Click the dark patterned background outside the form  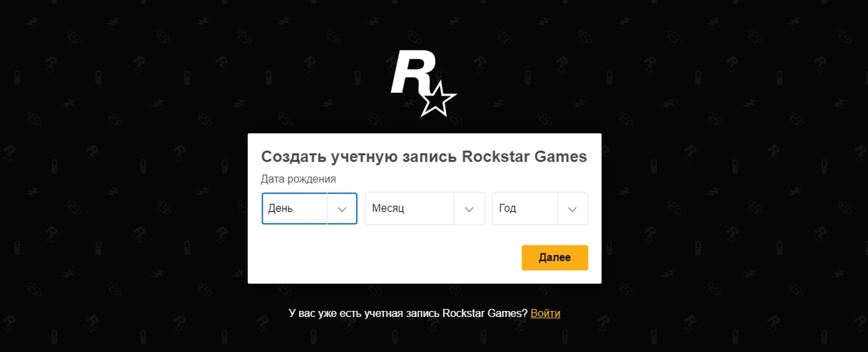[x=119, y=178]
